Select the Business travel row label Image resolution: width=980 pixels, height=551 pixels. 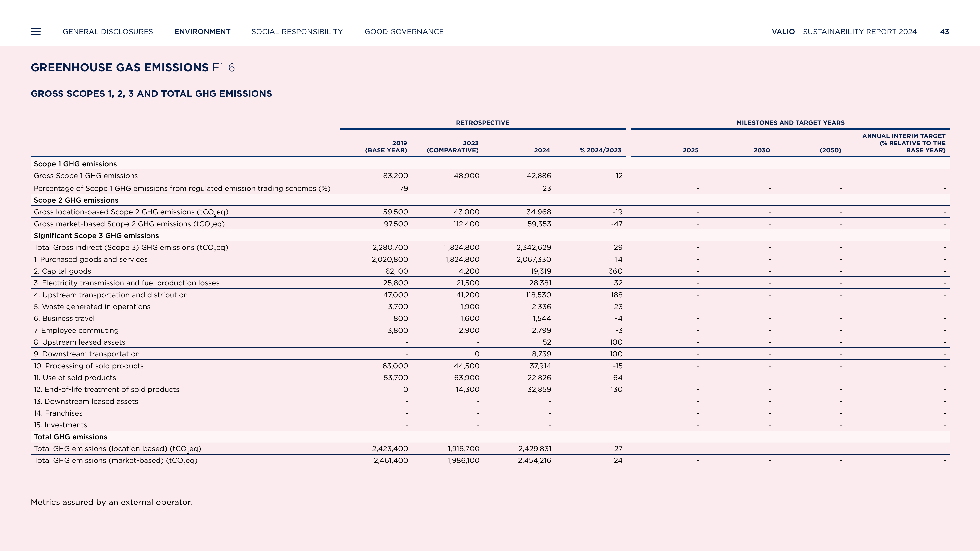(64, 318)
